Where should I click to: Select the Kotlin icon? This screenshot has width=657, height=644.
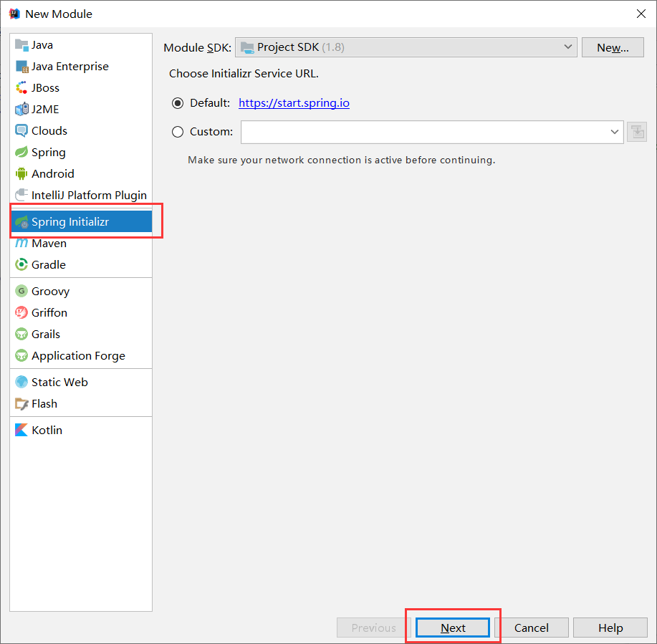pos(21,430)
